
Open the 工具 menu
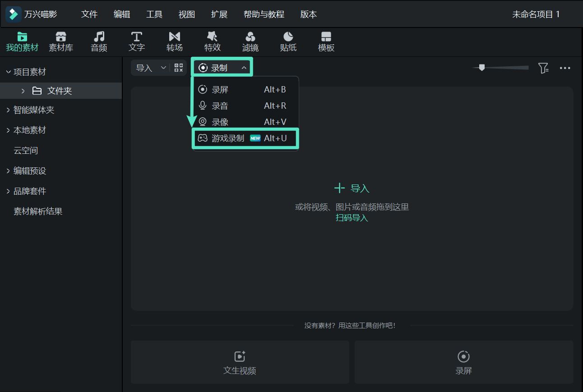coord(154,14)
